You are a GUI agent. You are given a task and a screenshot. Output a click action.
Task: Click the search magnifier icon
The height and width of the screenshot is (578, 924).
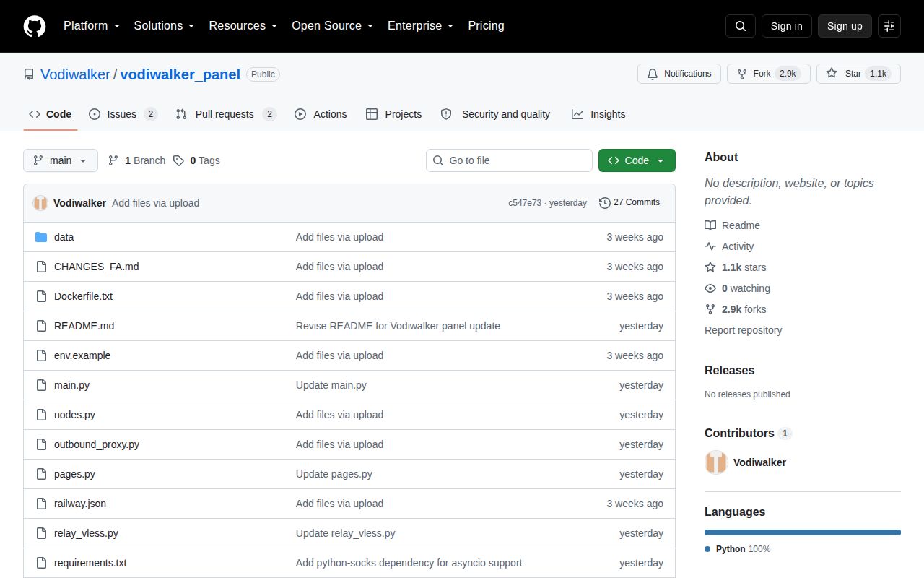pos(741,26)
